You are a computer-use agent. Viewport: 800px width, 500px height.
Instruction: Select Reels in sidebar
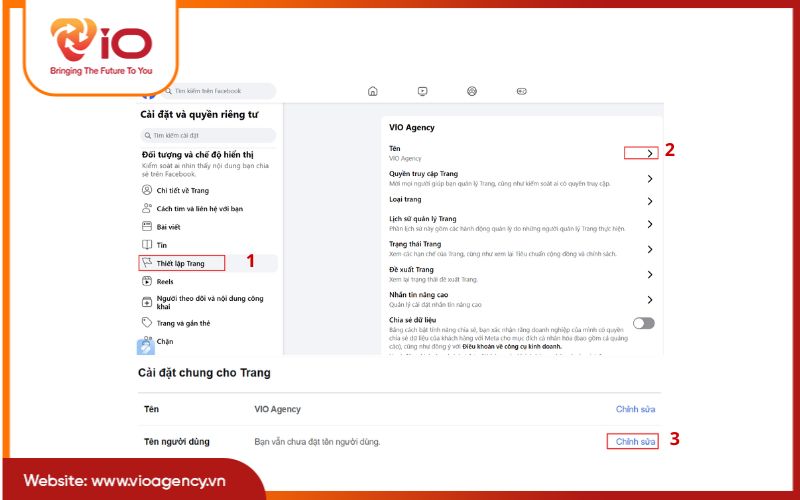click(165, 282)
